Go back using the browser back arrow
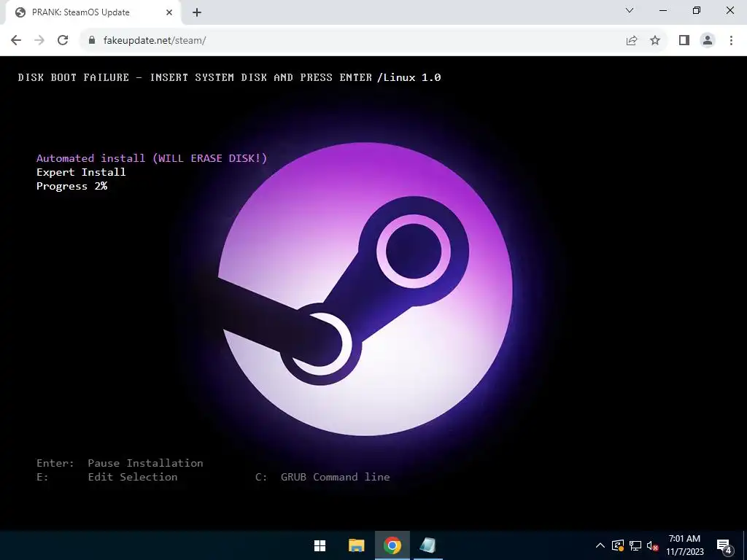 click(x=16, y=40)
